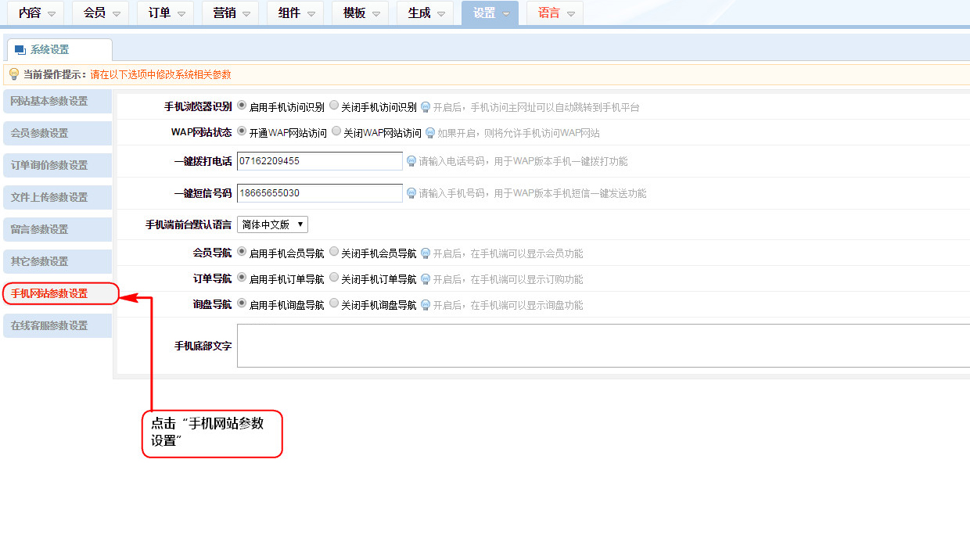Viewport: 970px width, 560px height.
Task: Select the 关闭手机询盘导航 radio button
Action: click(334, 303)
